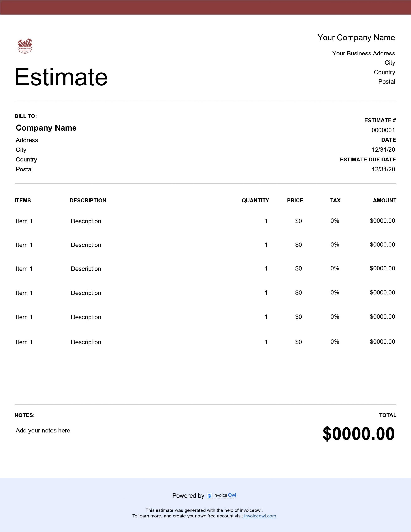
Task: Click the last row amount value
Action: click(382, 341)
